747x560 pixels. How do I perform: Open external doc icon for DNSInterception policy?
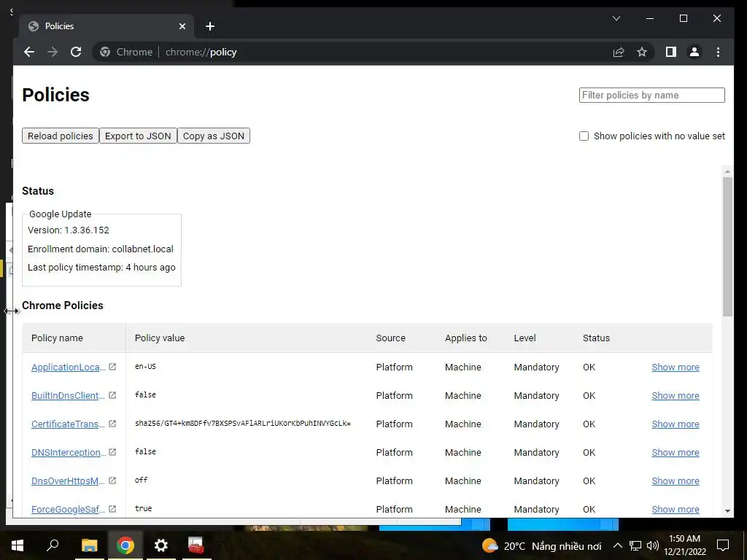(112, 452)
